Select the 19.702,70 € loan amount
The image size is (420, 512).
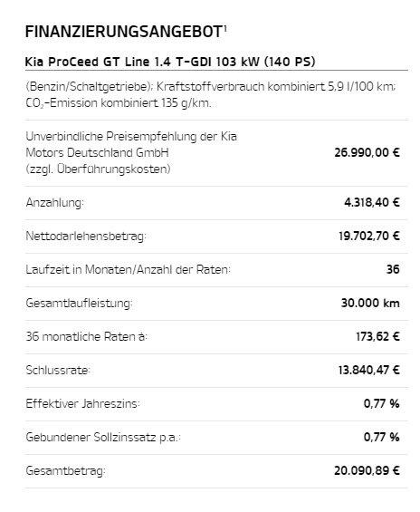[369, 236]
